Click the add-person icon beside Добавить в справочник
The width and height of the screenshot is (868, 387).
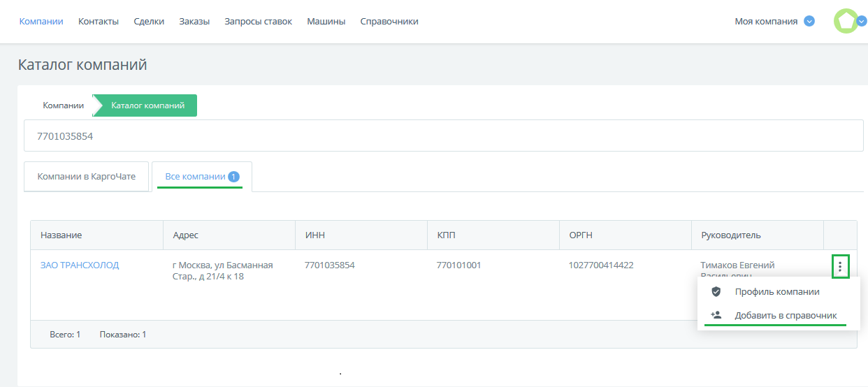pyautogui.click(x=716, y=315)
